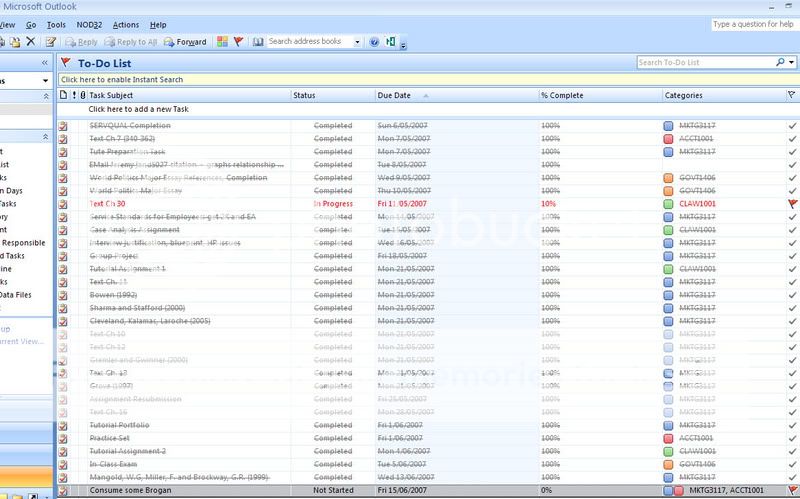800x499 pixels.
Task: Click here to add a new Task row
Action: pos(429,109)
